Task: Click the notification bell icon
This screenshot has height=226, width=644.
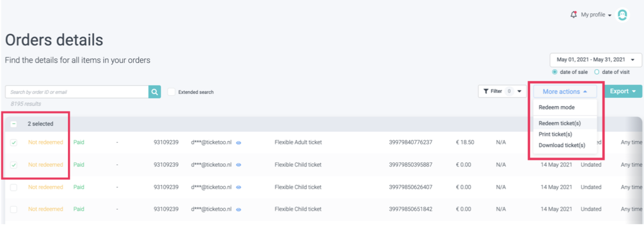Action: [x=573, y=14]
